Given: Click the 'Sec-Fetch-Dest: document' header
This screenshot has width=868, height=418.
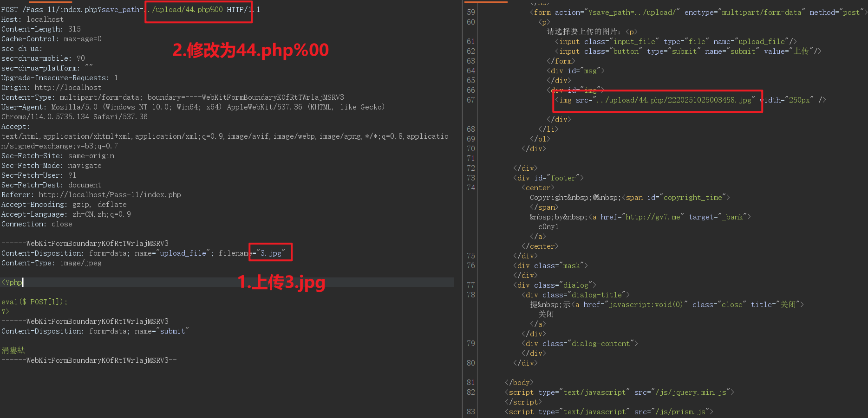Looking at the screenshot, I should (x=52, y=185).
